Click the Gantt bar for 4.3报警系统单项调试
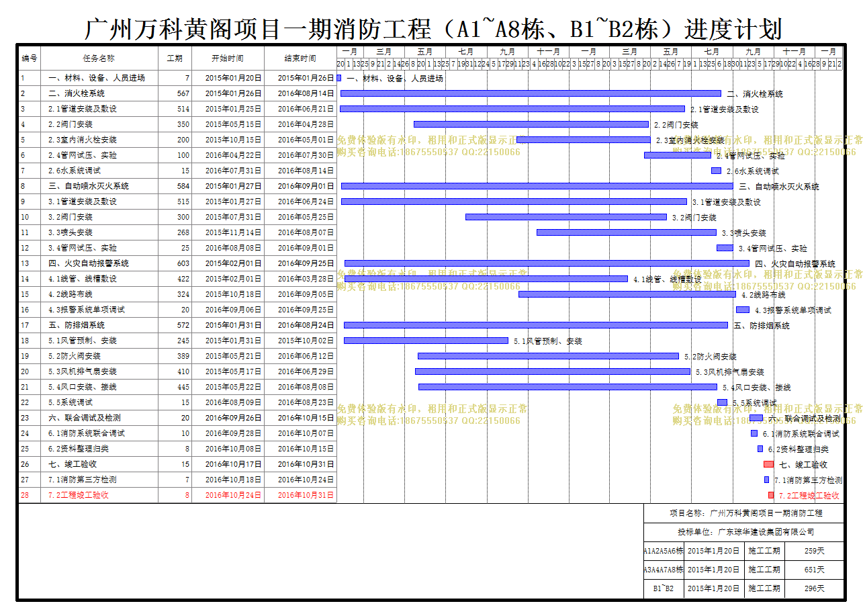The width and height of the screenshot is (863, 616). coord(743,310)
